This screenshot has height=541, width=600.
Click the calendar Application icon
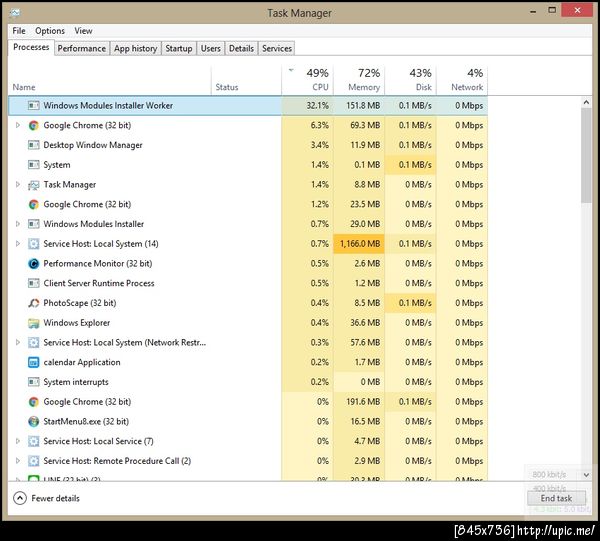(x=34, y=362)
